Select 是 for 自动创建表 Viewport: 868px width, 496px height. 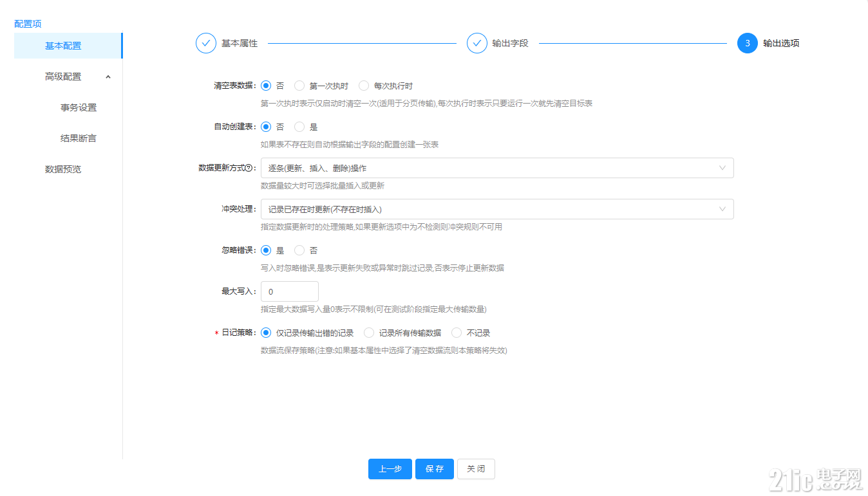(299, 127)
